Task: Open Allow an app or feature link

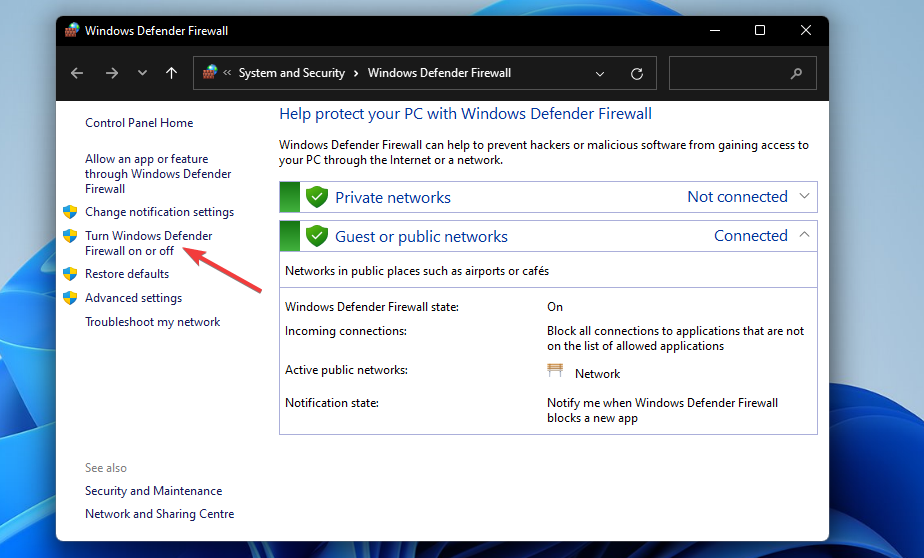Action: pos(158,174)
